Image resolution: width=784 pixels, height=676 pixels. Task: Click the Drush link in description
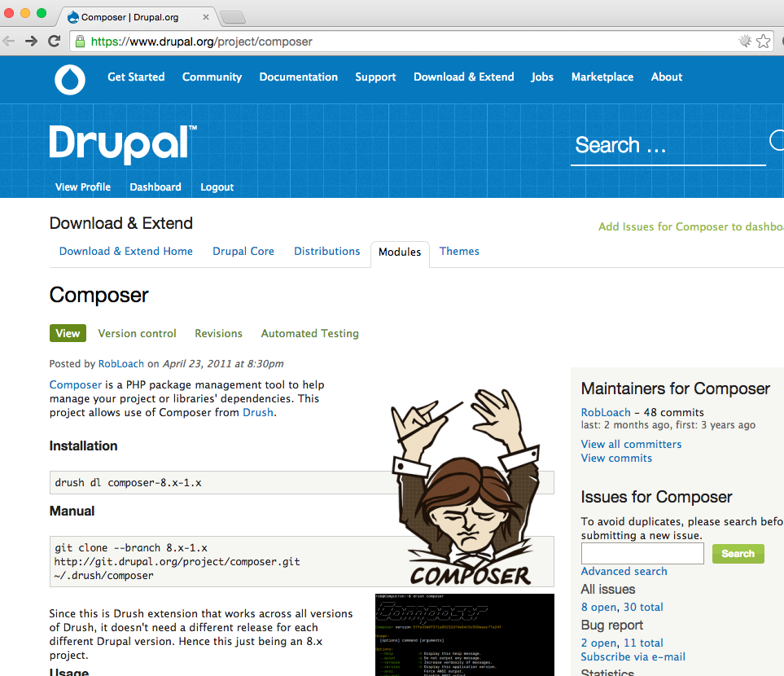(258, 412)
